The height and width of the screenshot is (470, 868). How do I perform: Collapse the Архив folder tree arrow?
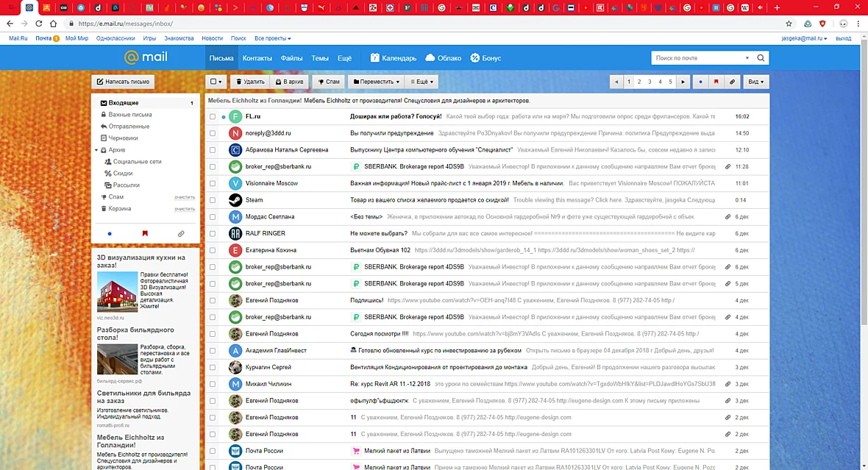tap(96, 150)
